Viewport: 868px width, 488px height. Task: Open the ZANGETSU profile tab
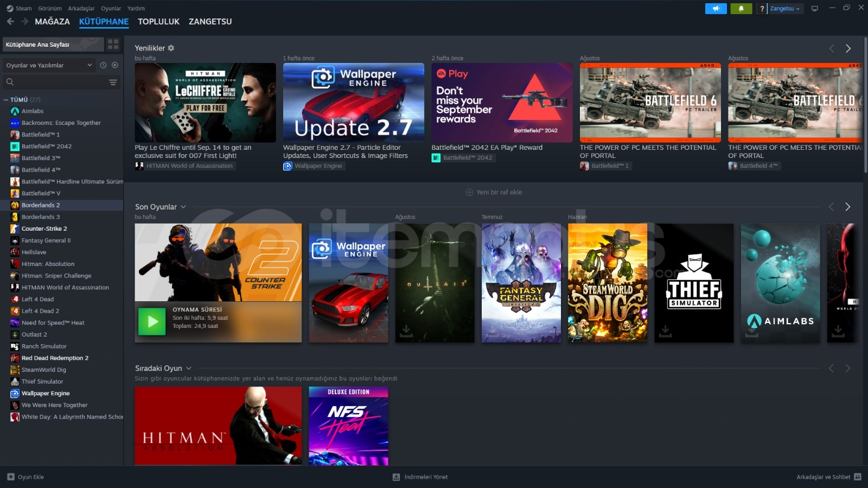(210, 22)
